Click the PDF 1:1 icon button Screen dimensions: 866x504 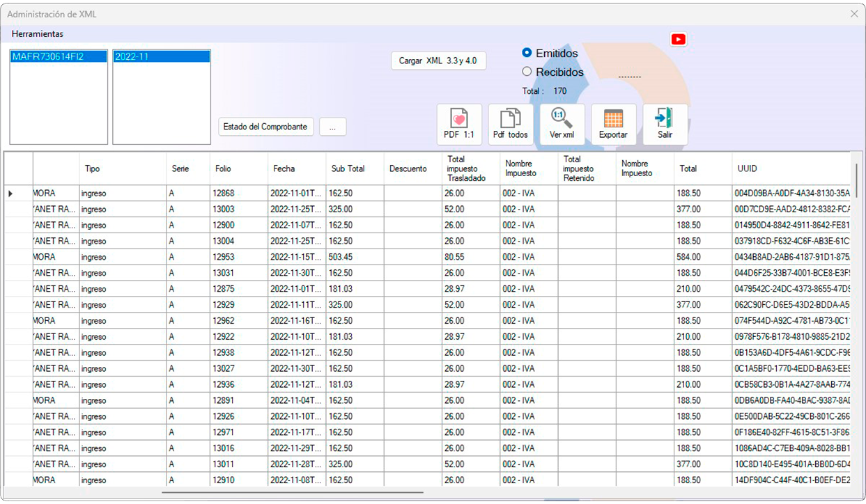point(458,124)
